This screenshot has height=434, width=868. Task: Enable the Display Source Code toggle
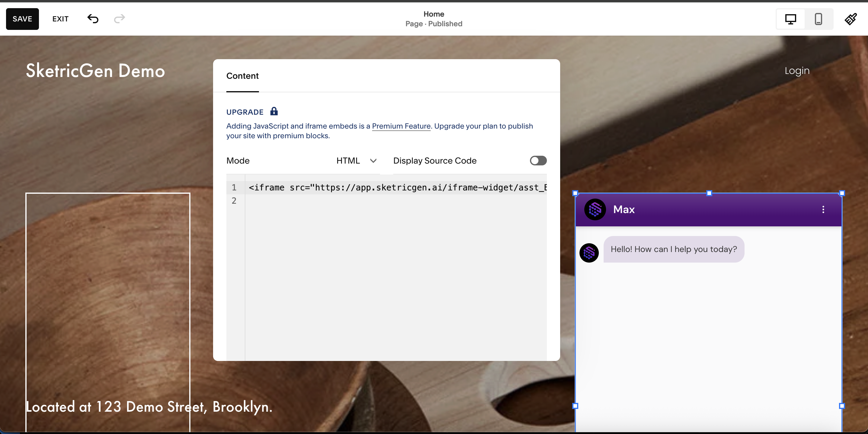click(538, 161)
